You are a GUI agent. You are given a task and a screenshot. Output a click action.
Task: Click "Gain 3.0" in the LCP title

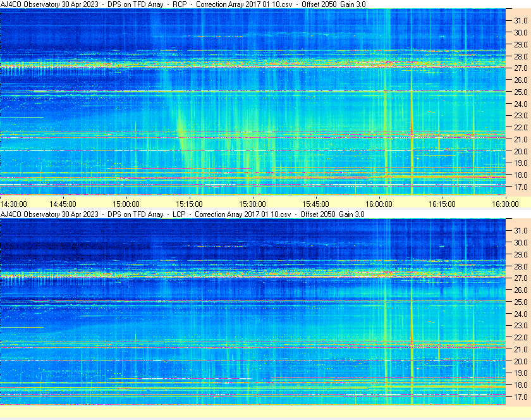pos(352,214)
